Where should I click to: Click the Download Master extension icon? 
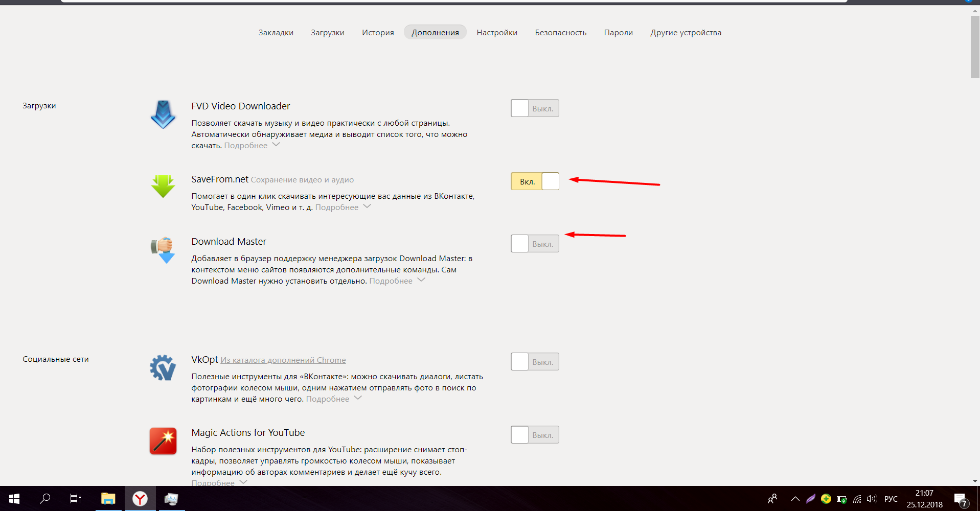[163, 250]
